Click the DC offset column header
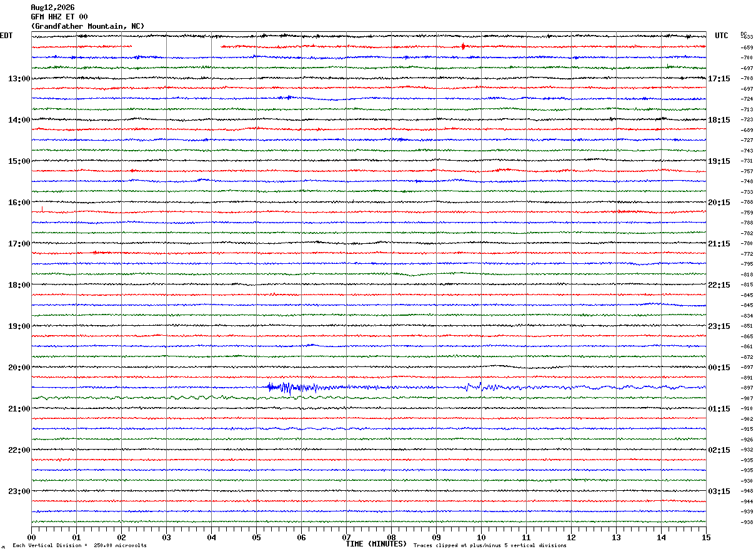Screen dimensions: 756x554 [x=744, y=34]
